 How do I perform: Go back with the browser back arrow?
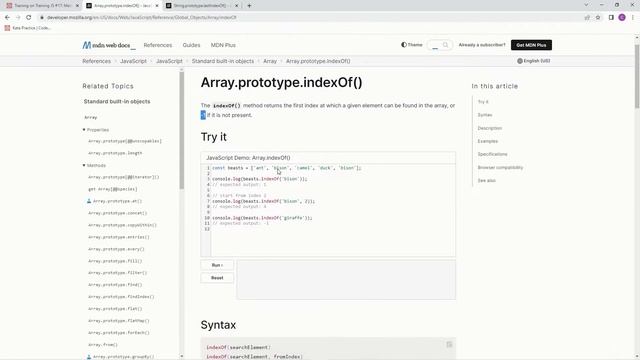click(7, 18)
